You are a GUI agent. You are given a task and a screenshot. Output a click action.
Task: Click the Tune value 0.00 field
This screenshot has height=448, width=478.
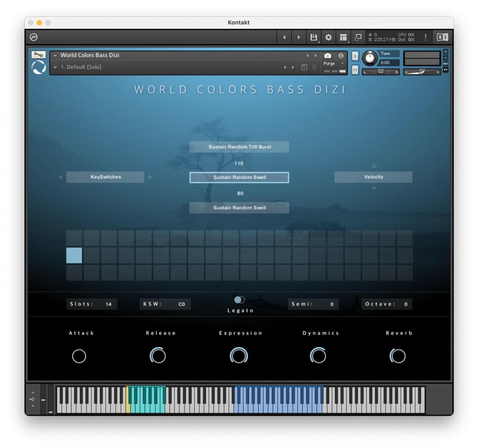click(x=389, y=63)
